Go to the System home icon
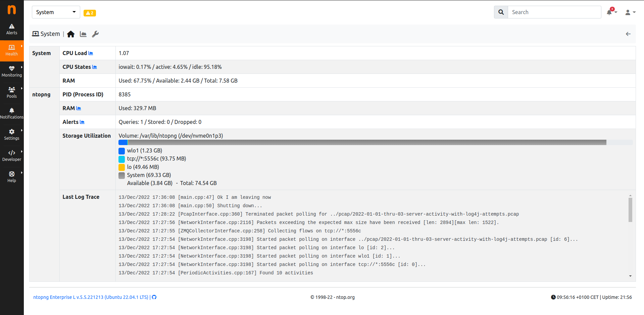 [x=71, y=34]
